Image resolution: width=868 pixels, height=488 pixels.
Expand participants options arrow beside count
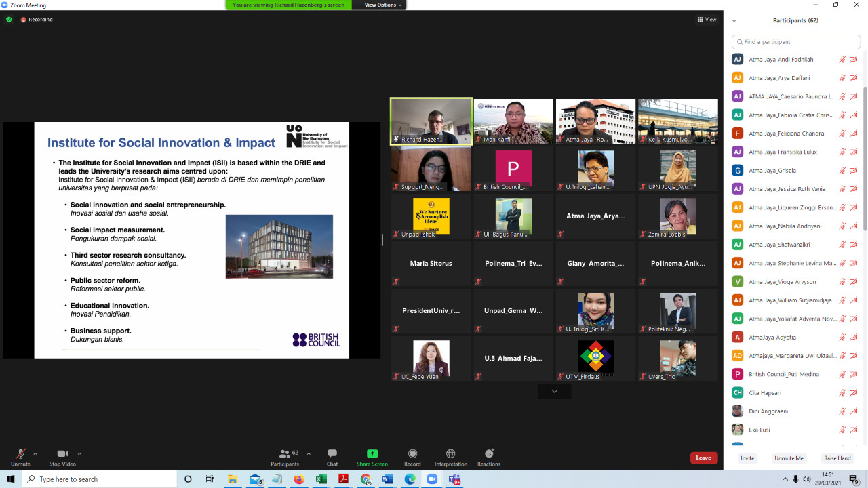coord(309,453)
